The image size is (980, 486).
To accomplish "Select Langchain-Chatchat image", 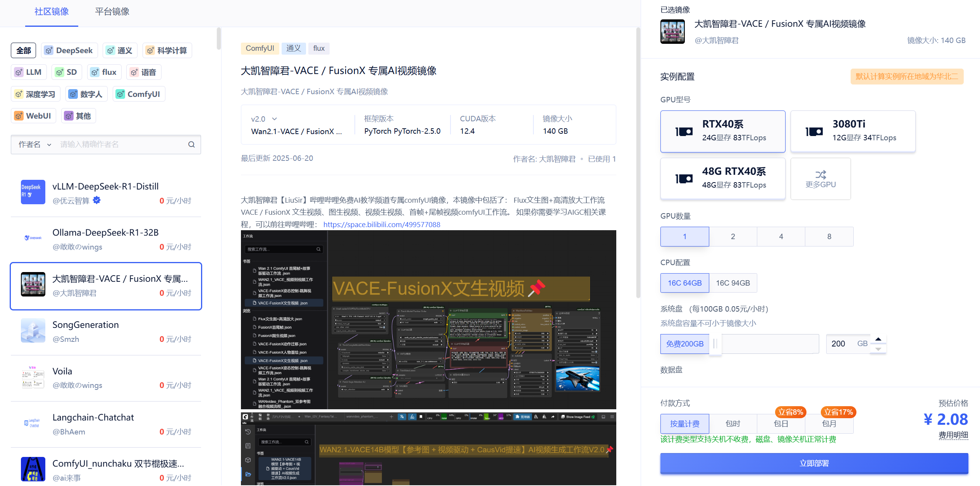I will pyautogui.click(x=106, y=424).
